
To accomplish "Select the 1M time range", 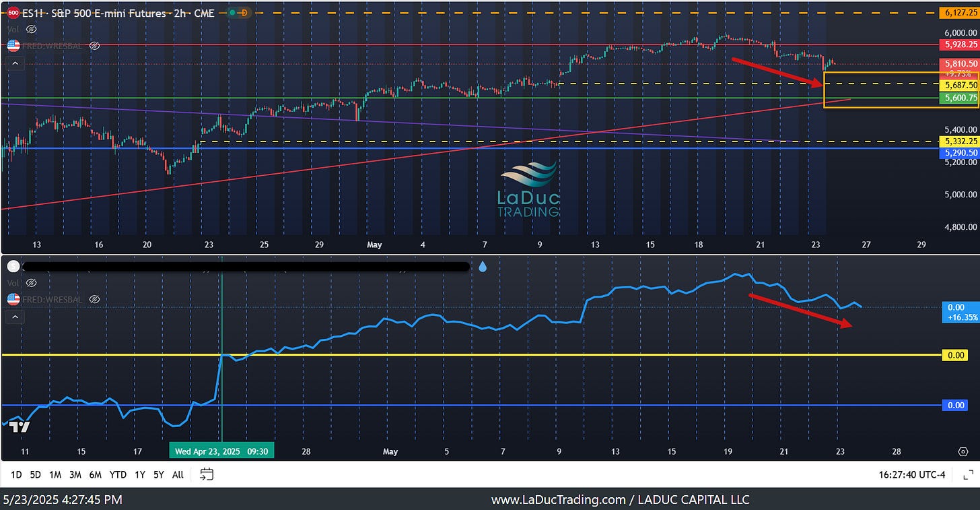I will [x=55, y=475].
